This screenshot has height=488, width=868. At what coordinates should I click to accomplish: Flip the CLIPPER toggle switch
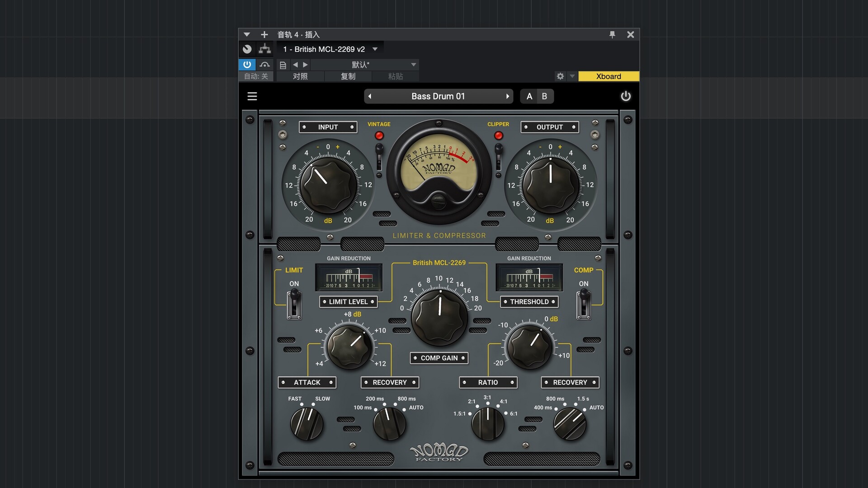coord(499,157)
